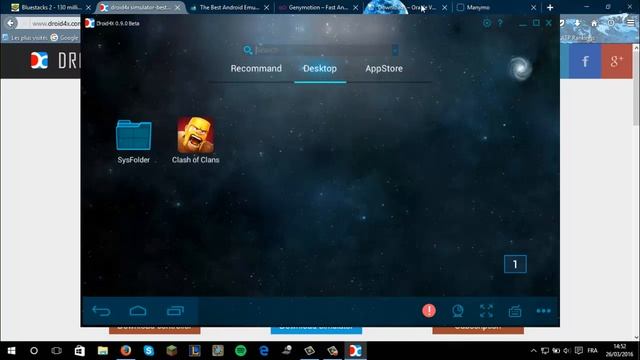Open the recent apps button in Droid4X
The width and height of the screenshot is (640, 360).
click(175, 311)
